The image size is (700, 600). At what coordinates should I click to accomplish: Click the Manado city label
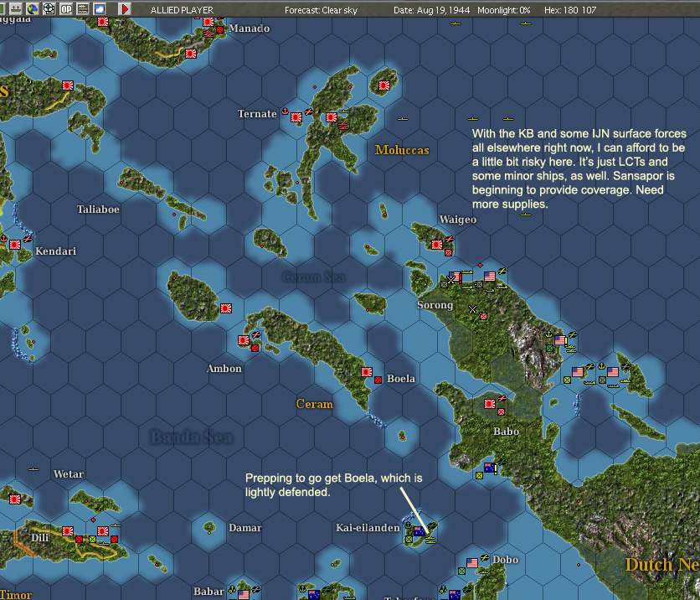click(x=250, y=28)
